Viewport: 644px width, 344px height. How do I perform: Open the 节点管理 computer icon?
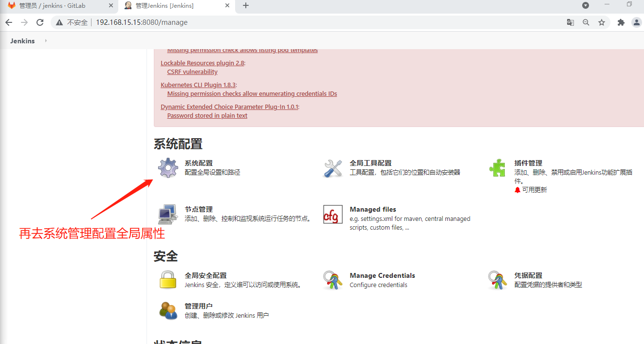pyautogui.click(x=168, y=214)
